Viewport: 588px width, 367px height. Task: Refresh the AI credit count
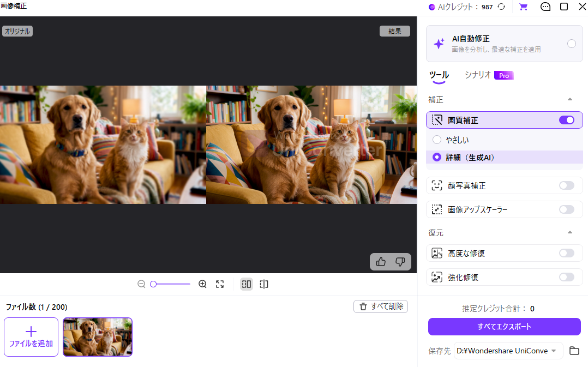[501, 7]
